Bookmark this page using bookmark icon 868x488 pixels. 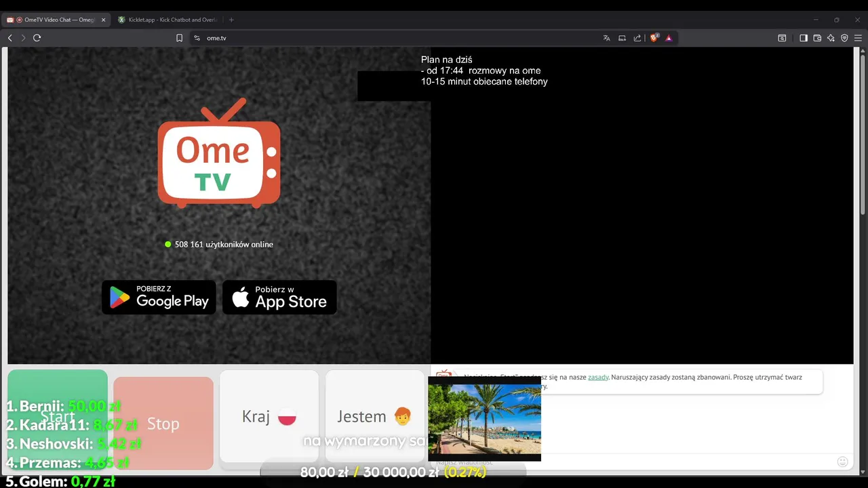tap(180, 38)
